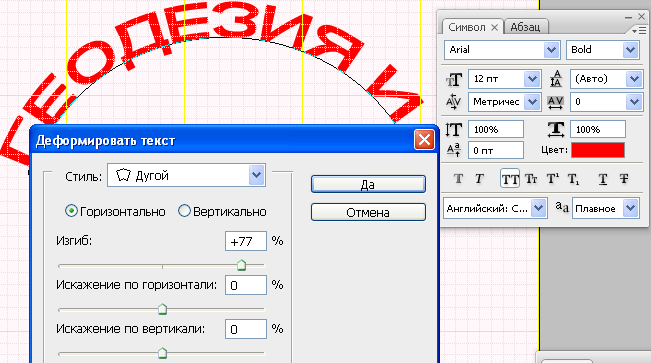
Task: Click the Отмена button
Action: tap(368, 212)
